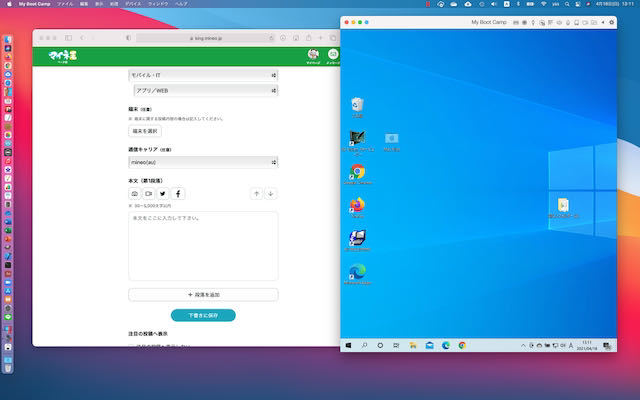This screenshot has height=400, width=640.
Task: Open Microsoft Edge desktop shortcut
Action: [x=357, y=272]
